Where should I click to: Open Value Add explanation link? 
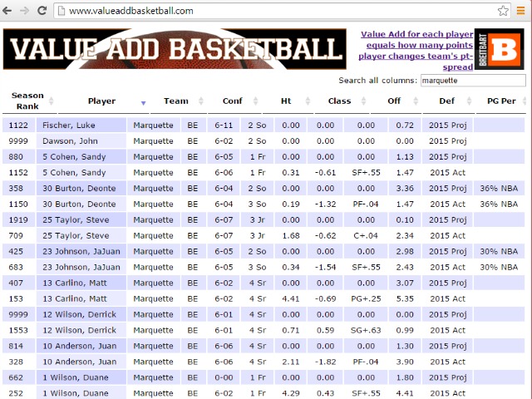point(416,51)
